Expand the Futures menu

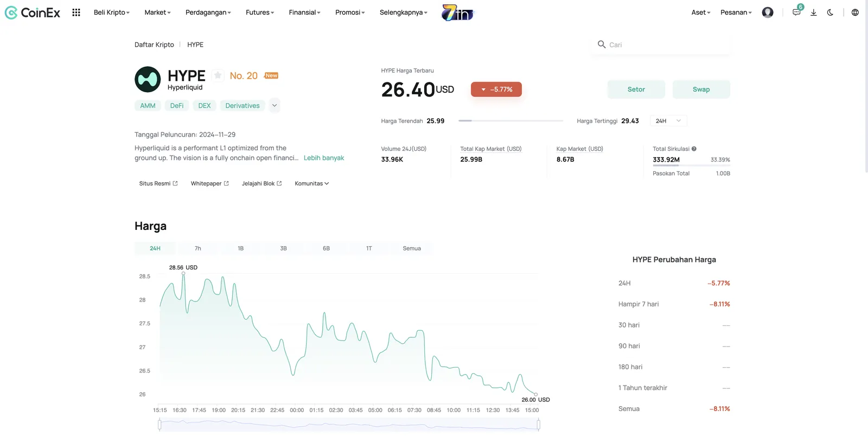point(260,12)
